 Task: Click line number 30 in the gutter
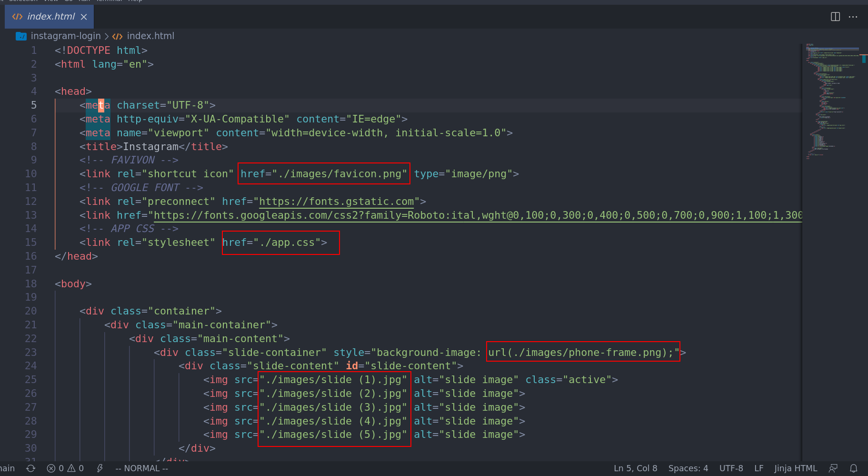[x=31, y=448]
